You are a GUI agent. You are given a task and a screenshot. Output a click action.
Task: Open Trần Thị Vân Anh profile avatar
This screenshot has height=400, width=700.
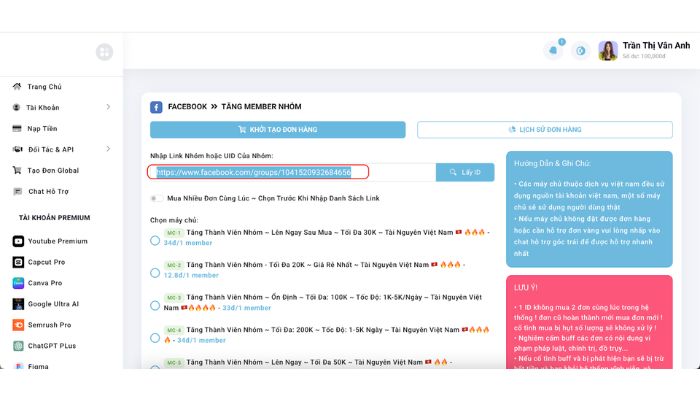coord(608,50)
